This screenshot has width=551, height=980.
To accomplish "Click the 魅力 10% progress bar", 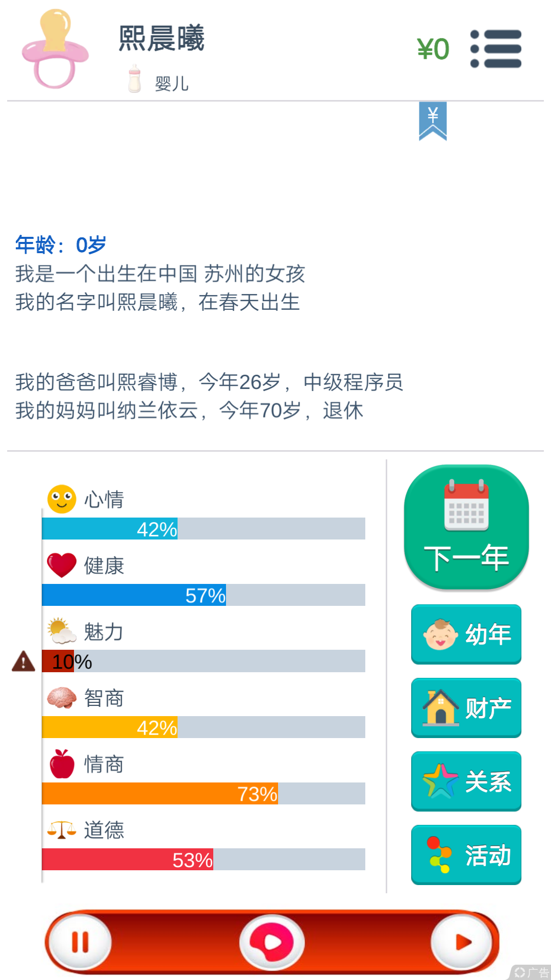I will point(204,661).
